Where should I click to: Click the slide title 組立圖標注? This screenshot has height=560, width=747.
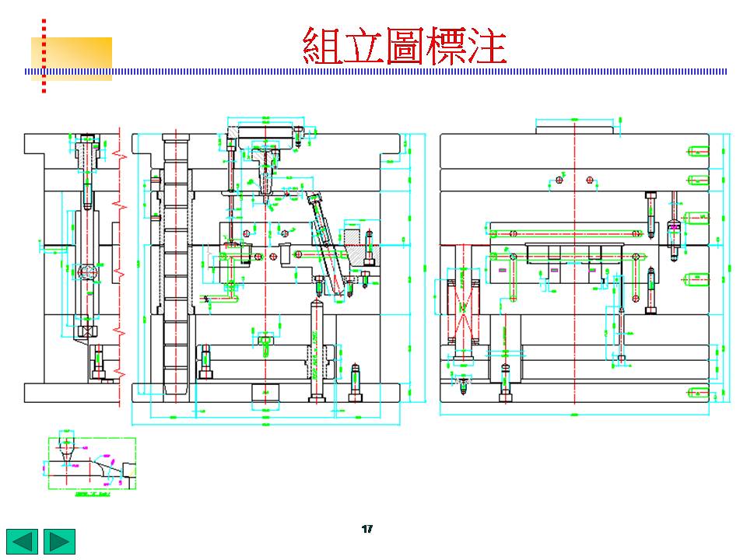point(405,47)
